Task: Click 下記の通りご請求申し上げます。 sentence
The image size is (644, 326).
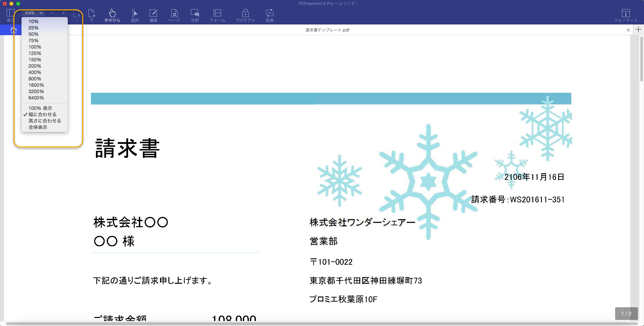Action: 153,280
